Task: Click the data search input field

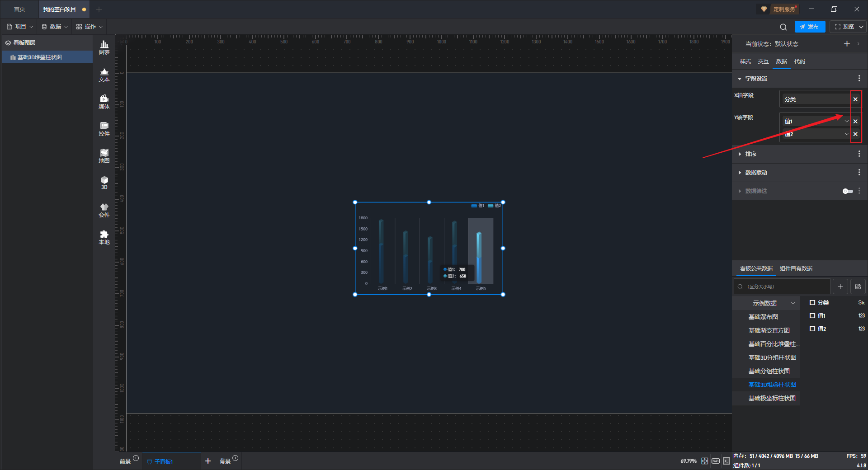Action: click(782, 287)
